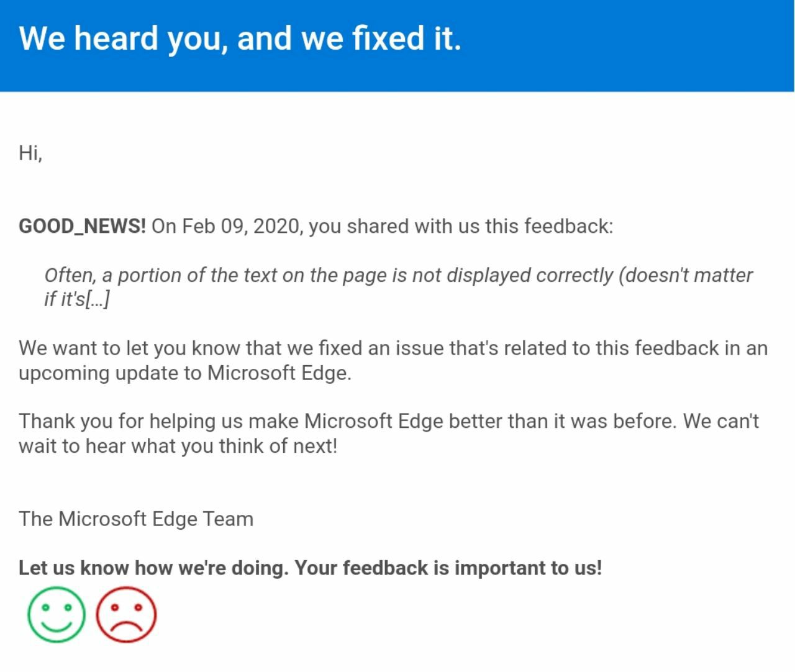Click the 'Let us know how we're doing' line
Viewport: 795px width, 672px height.
tap(153, 568)
